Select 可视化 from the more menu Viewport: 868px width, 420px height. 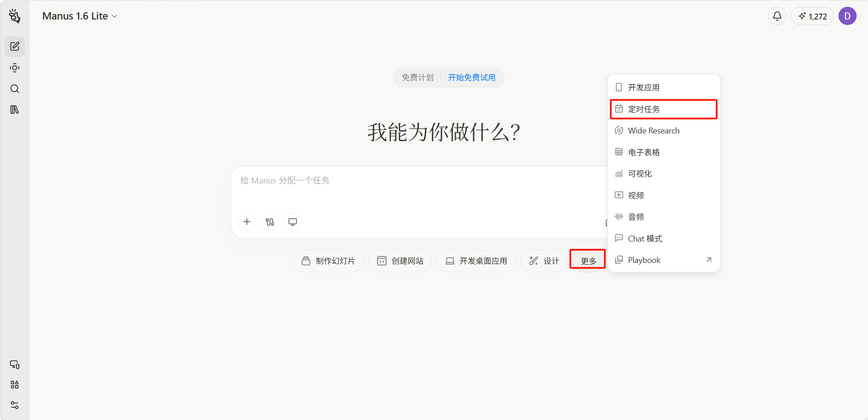(663, 174)
